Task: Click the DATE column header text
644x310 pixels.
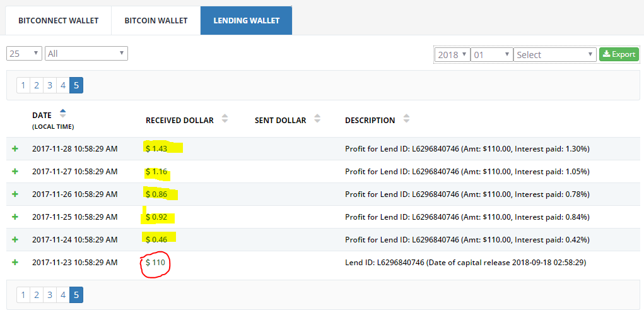Action: 42,116
